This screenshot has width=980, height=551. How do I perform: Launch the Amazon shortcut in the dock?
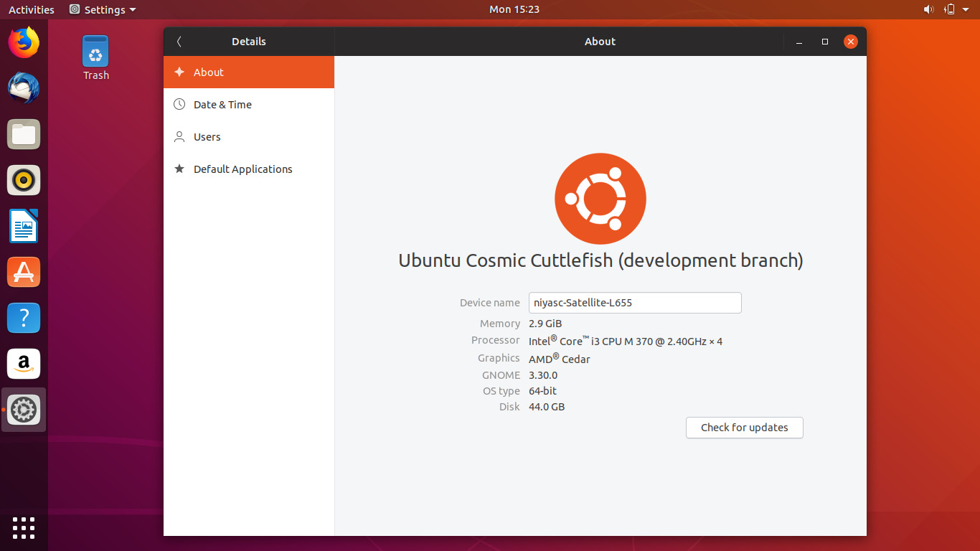[x=24, y=364]
